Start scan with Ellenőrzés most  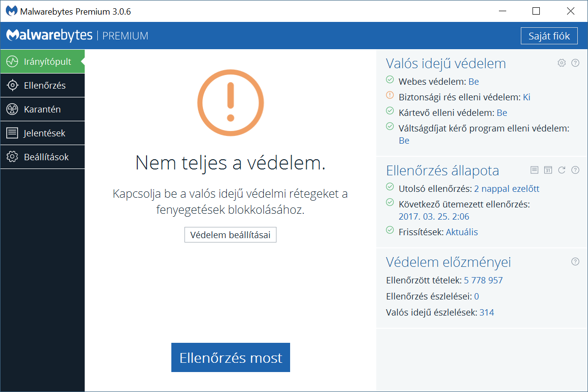click(231, 358)
